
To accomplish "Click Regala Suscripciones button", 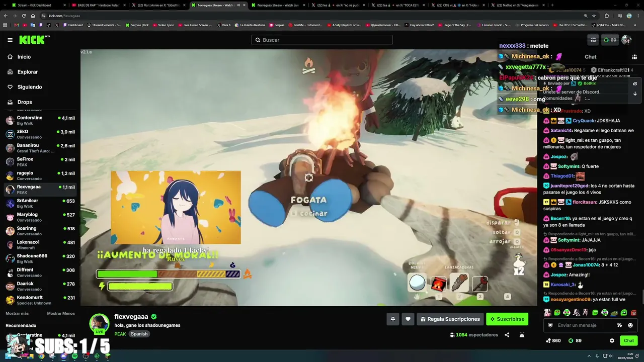I will pos(450,319).
